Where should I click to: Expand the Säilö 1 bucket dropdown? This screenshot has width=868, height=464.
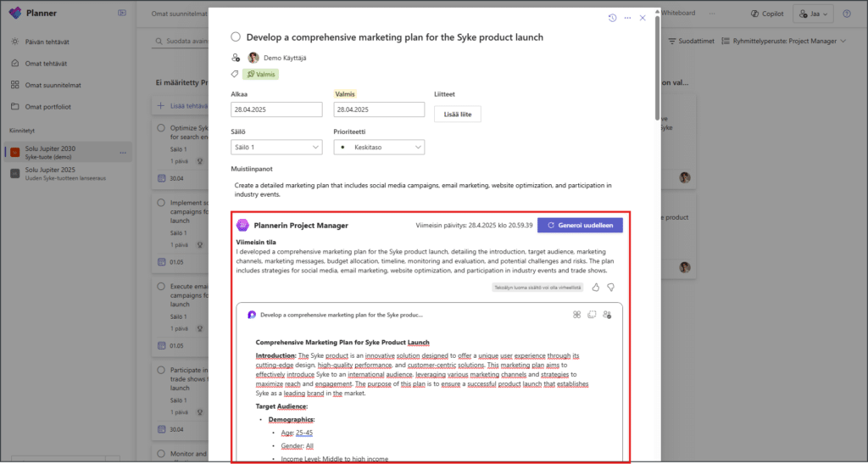[276, 148]
